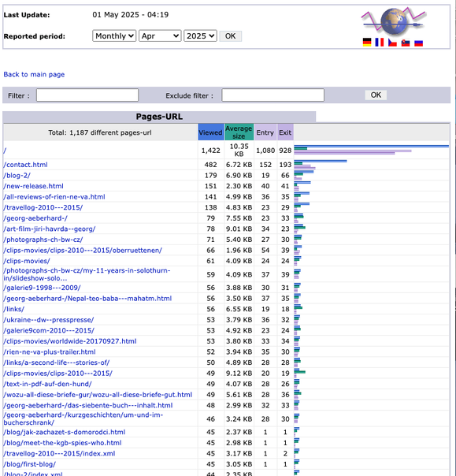Open the /contact.html link
Image resolution: width=456 pixels, height=476 pixels.
click(x=25, y=165)
